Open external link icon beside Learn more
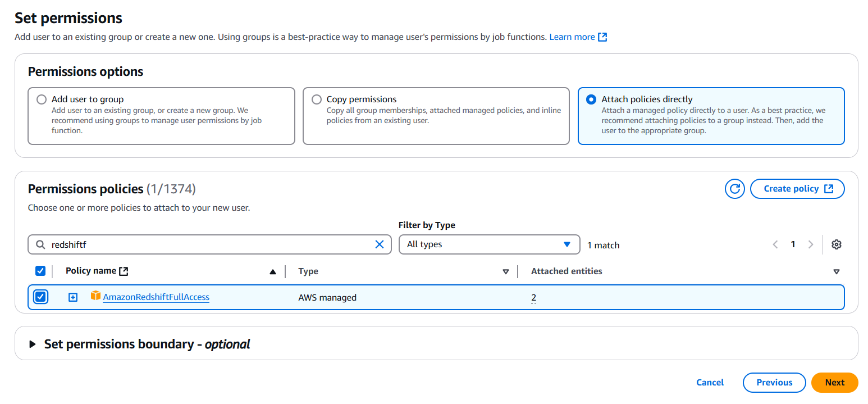 coord(602,37)
